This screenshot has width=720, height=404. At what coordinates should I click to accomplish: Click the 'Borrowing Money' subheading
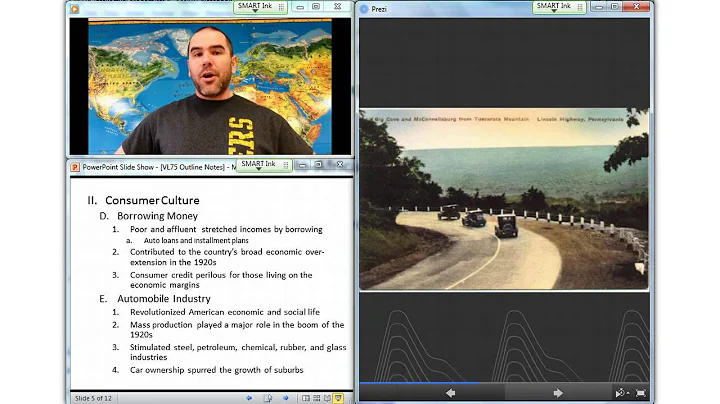point(158,216)
